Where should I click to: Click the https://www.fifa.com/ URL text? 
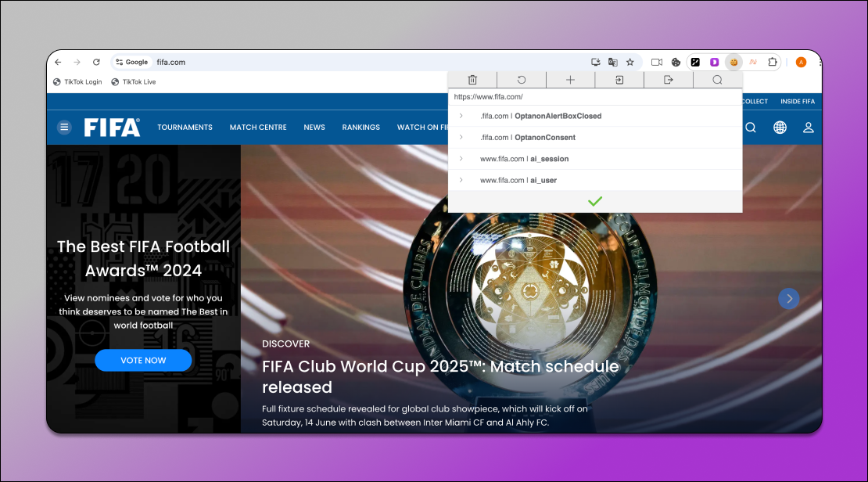pos(488,97)
